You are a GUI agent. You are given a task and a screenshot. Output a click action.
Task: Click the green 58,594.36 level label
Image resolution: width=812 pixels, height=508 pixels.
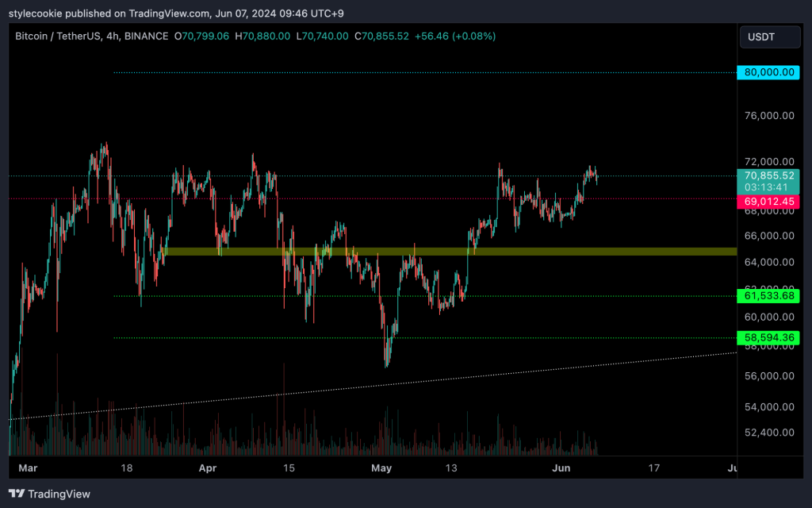[x=768, y=338]
